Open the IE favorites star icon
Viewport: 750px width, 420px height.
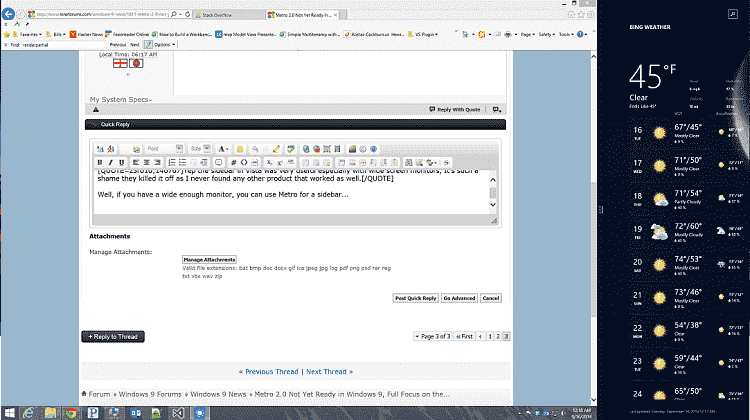click(581, 14)
